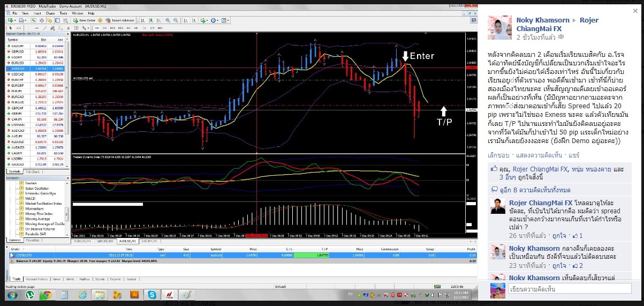Open the Rojer ChiangMai FX group link
Image resolution: width=644 pixels, height=306 pixels.
557,24
